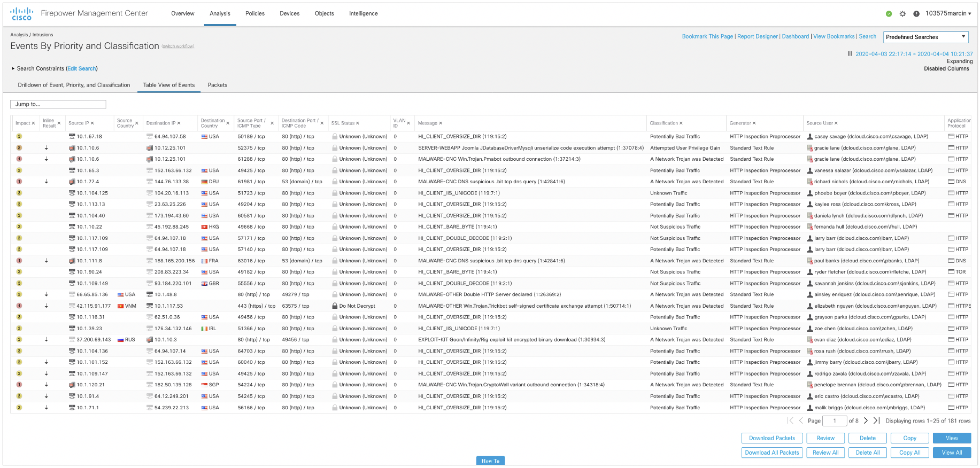Click the switch workflow link
The height and width of the screenshot is (468, 980).
(178, 46)
